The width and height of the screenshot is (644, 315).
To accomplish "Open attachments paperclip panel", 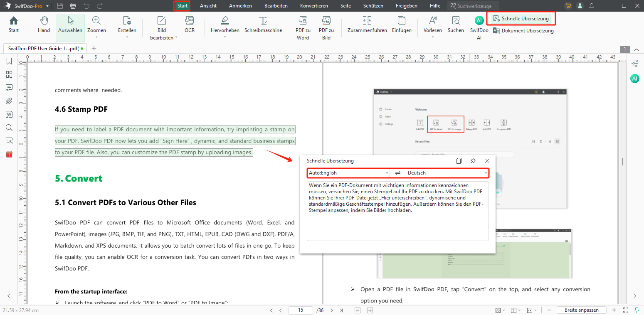I will pyautogui.click(x=9, y=101).
